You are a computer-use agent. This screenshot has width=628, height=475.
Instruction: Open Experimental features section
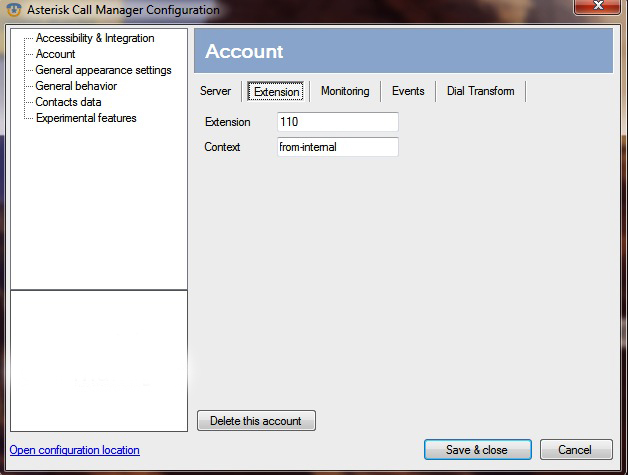86,118
